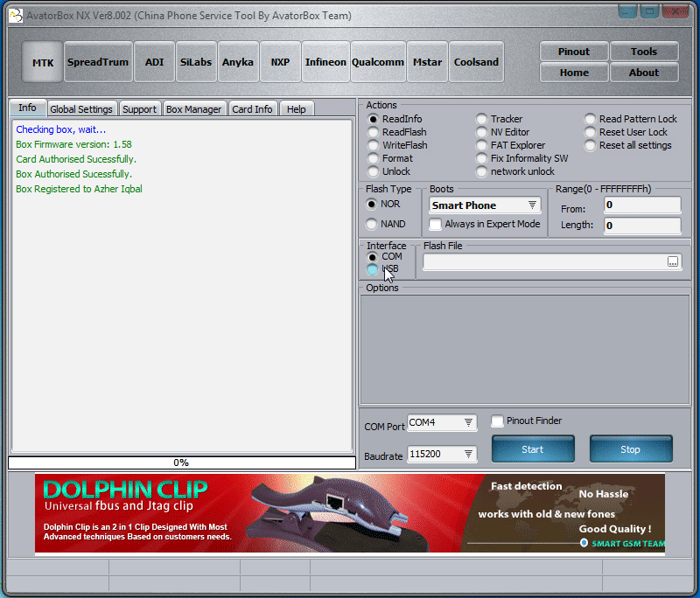
Task: Select the Tracker action
Action: [x=499, y=119]
